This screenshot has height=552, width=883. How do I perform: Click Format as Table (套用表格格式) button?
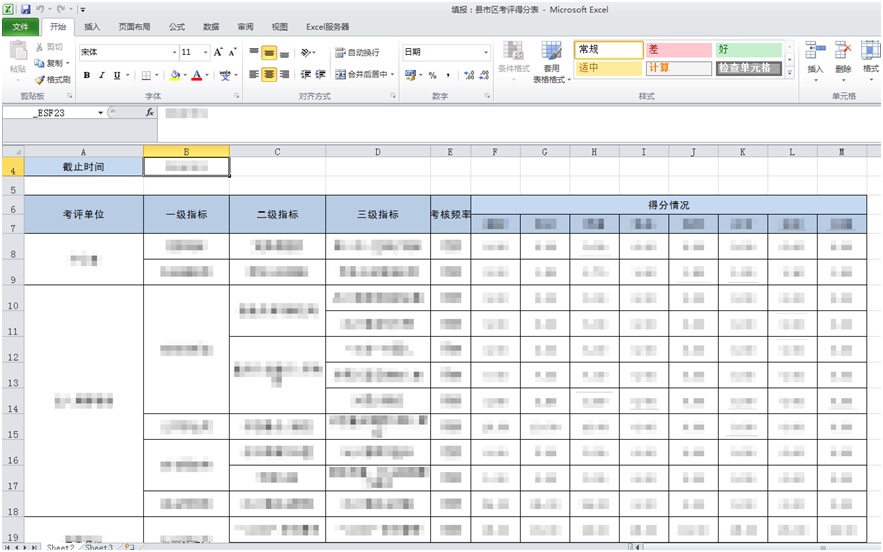pyautogui.click(x=551, y=62)
